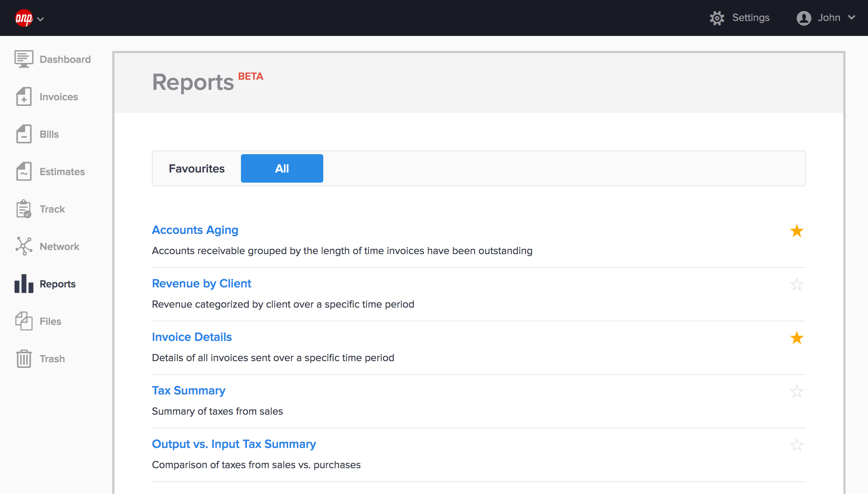Screen dimensions: 868x494
Task: Toggle favourite star for Revenue by Client
Action: tap(797, 284)
